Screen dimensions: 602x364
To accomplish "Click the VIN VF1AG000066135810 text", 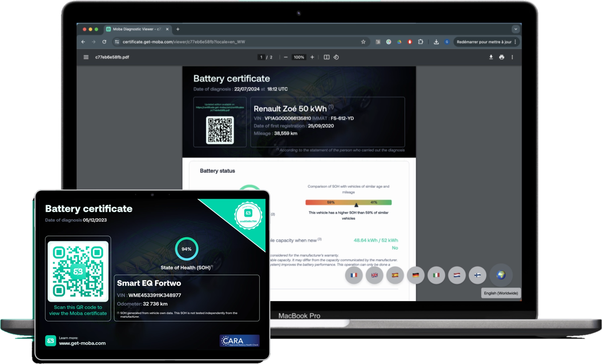I will pyautogui.click(x=287, y=118).
